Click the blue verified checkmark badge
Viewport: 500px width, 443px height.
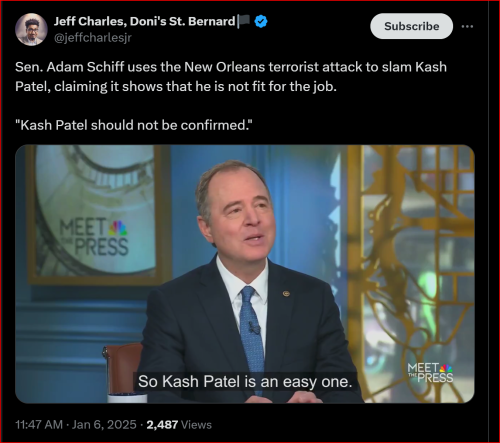[x=261, y=22]
